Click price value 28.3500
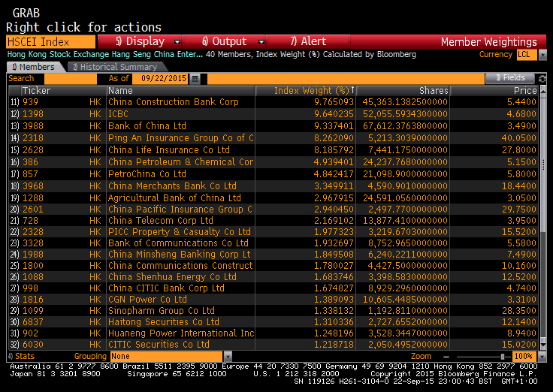This screenshot has width=553, height=392. click(x=518, y=311)
